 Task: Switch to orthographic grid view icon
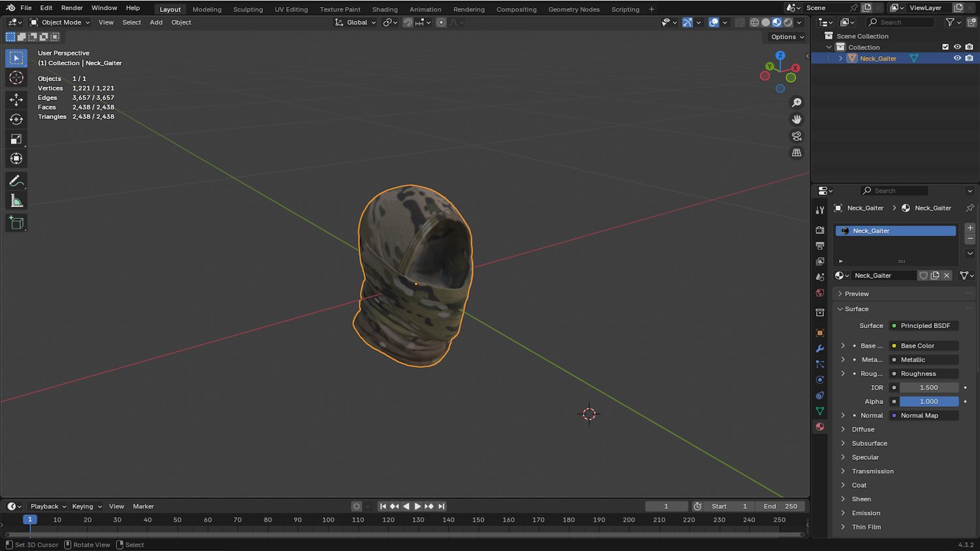point(796,153)
